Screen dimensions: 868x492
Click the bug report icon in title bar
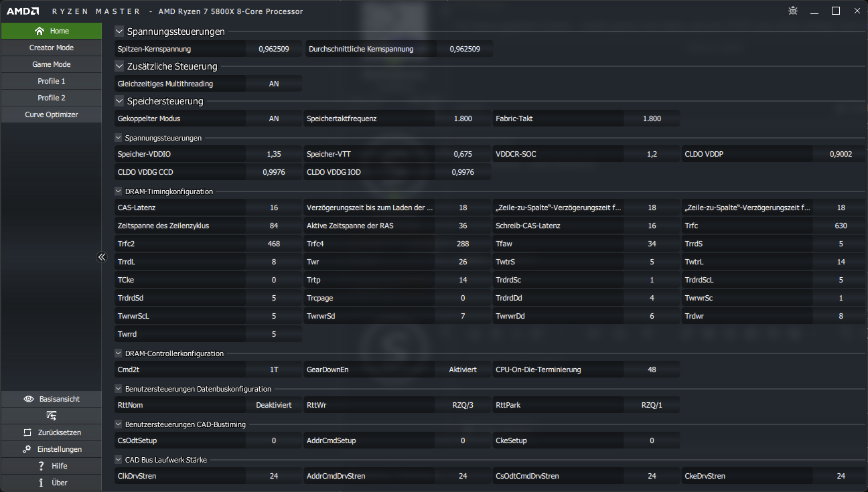(794, 11)
